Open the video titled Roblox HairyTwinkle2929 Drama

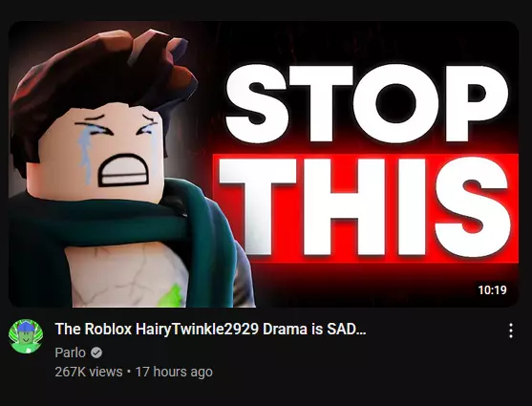tap(210, 329)
